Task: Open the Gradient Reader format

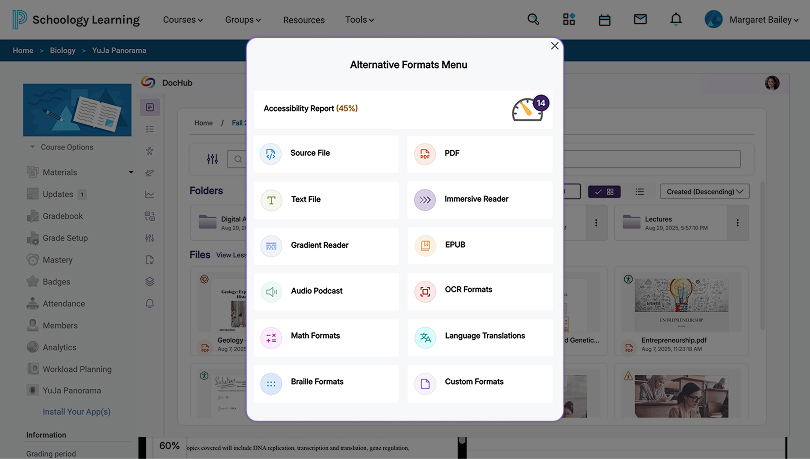Action: pyautogui.click(x=325, y=245)
